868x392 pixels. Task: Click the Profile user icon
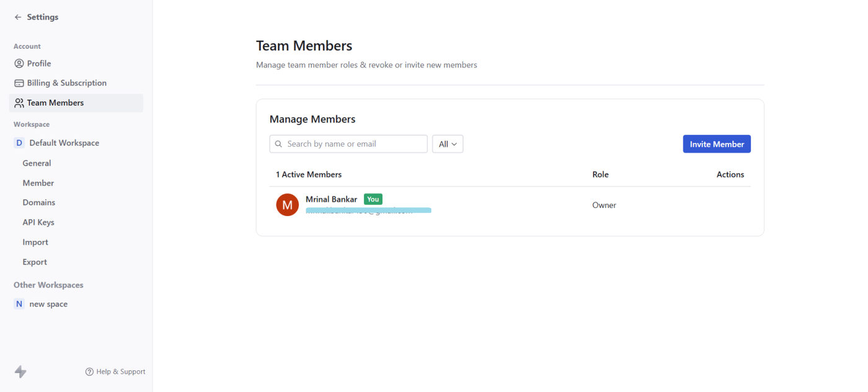click(x=19, y=64)
